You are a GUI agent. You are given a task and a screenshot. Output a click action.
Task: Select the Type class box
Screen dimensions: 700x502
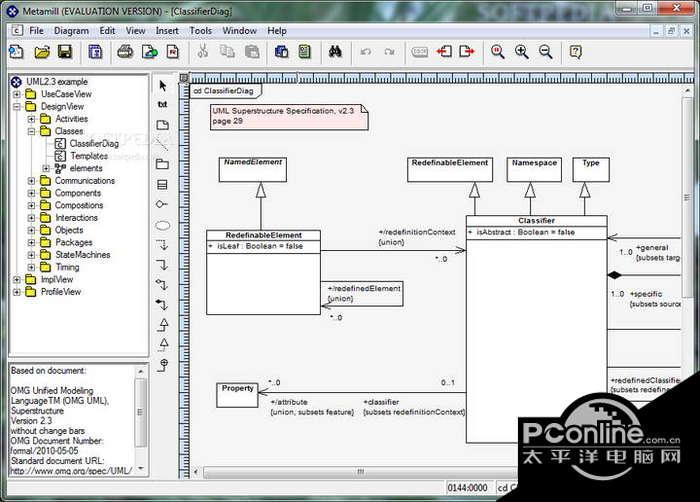(x=591, y=169)
